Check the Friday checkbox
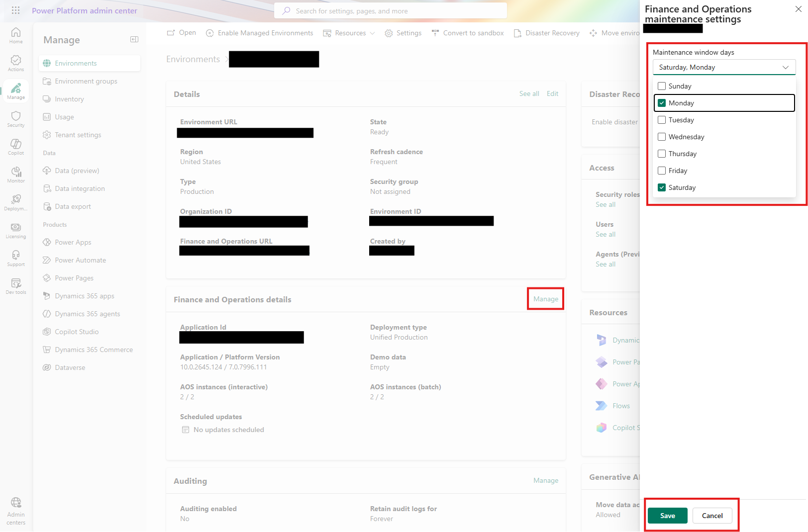This screenshot has width=808, height=532. pyautogui.click(x=662, y=171)
